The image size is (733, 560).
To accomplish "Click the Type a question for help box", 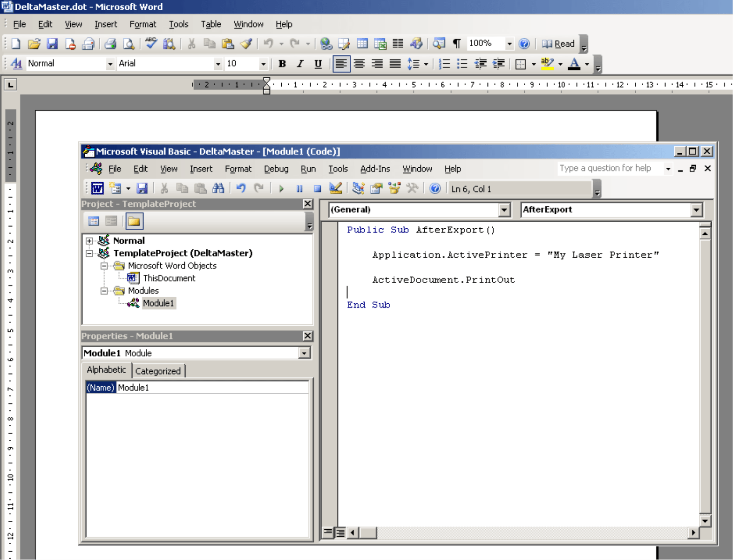I will click(611, 168).
